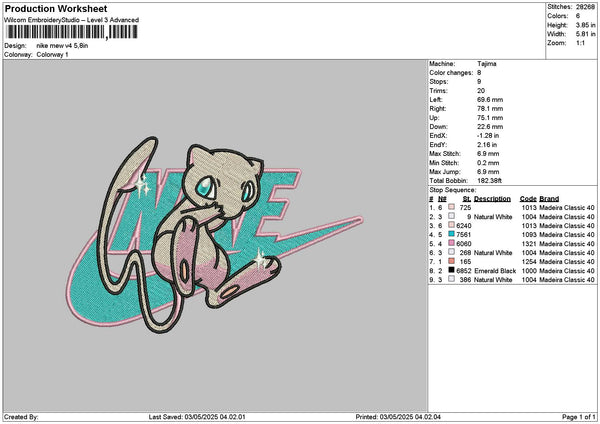
Task: Click code 1000 in the stop sequence
Action: [x=529, y=271]
